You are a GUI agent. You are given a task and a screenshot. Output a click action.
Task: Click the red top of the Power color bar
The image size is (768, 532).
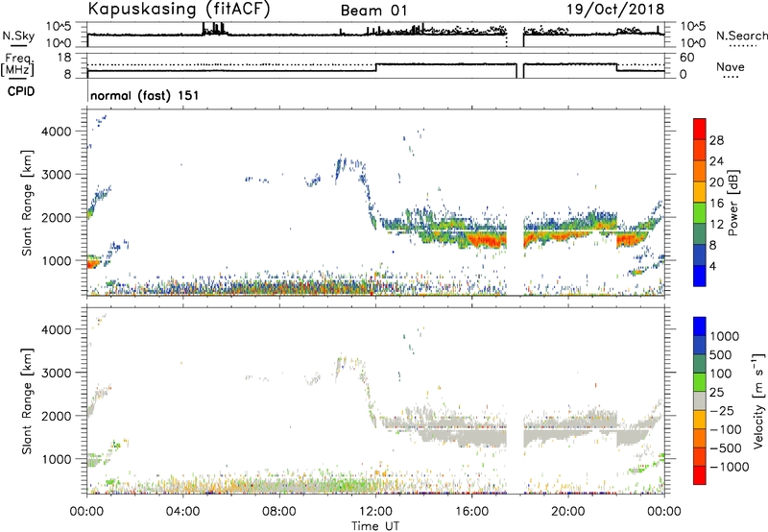pyautogui.click(x=700, y=129)
